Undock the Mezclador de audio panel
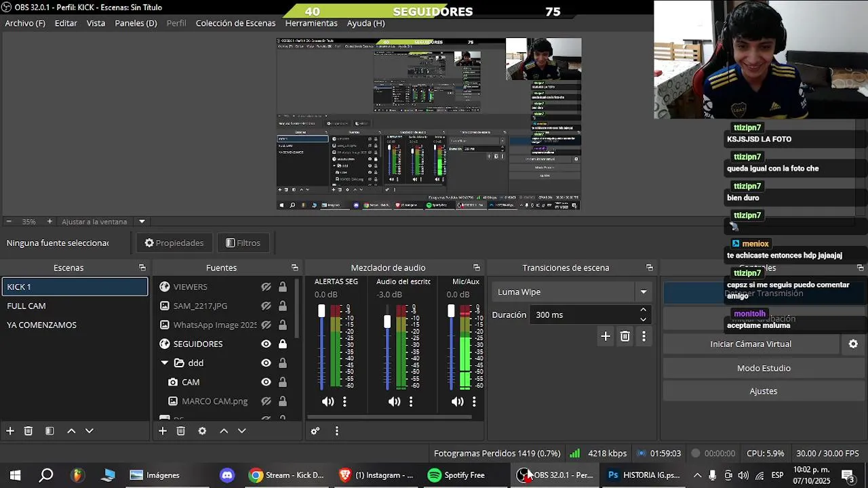This screenshot has width=868, height=488. (477, 268)
